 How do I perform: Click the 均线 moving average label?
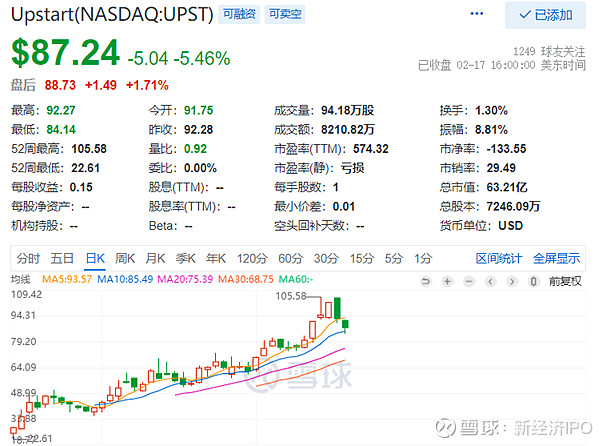tap(21, 279)
